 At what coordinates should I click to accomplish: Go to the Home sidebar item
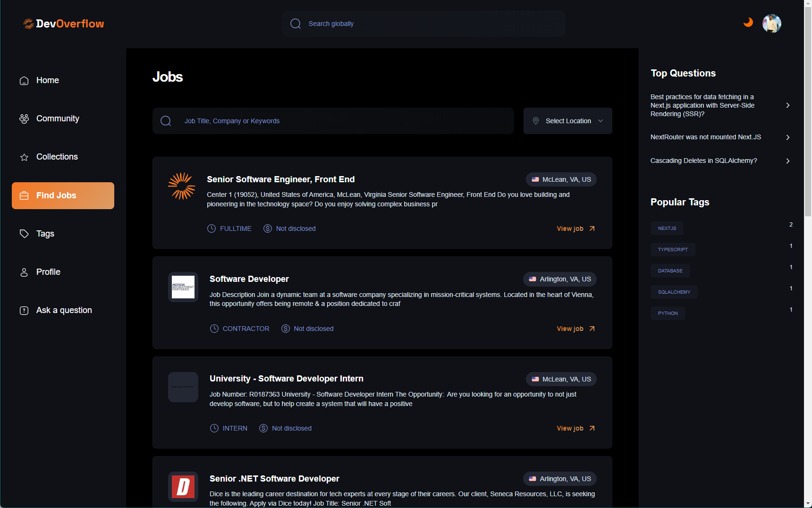coord(63,80)
